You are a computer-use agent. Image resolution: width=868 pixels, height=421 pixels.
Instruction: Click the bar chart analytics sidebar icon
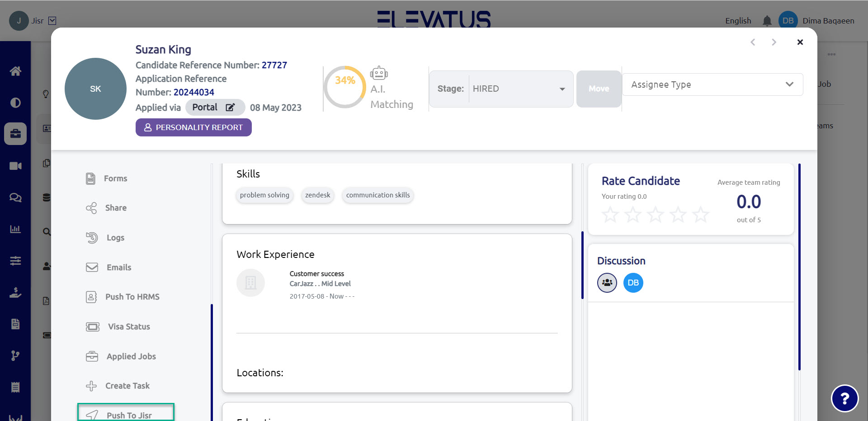[x=15, y=229]
